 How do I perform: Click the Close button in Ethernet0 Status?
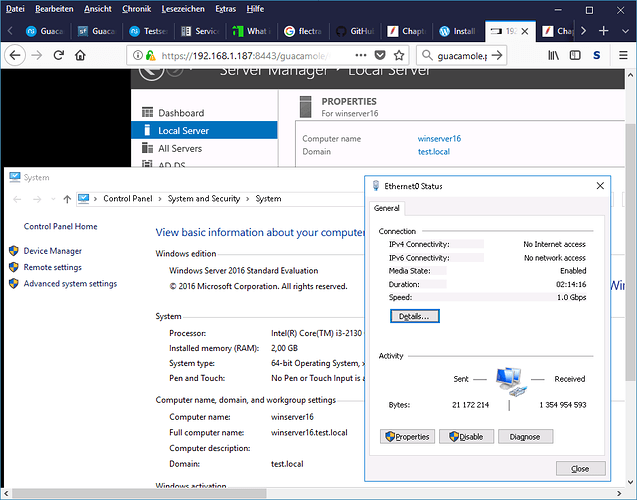581,468
